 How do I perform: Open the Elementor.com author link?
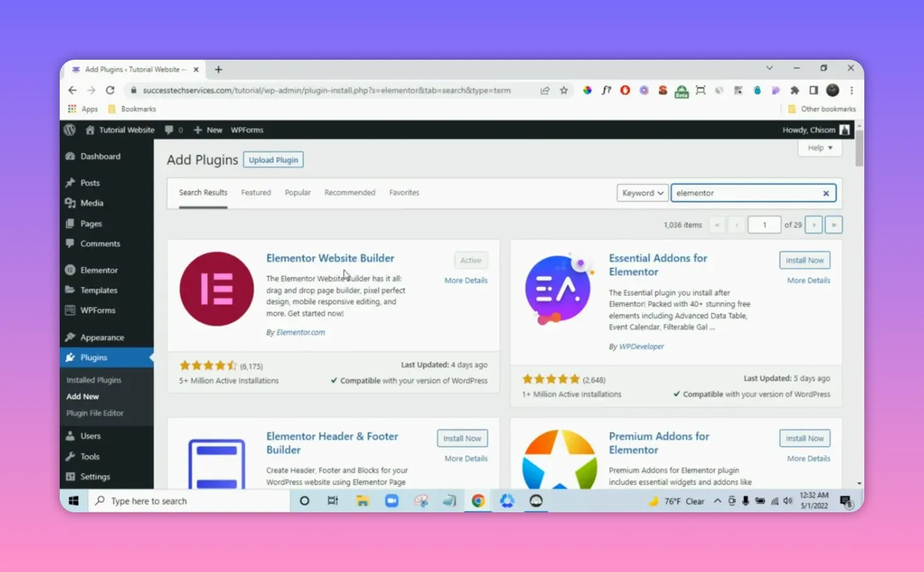tap(300, 333)
